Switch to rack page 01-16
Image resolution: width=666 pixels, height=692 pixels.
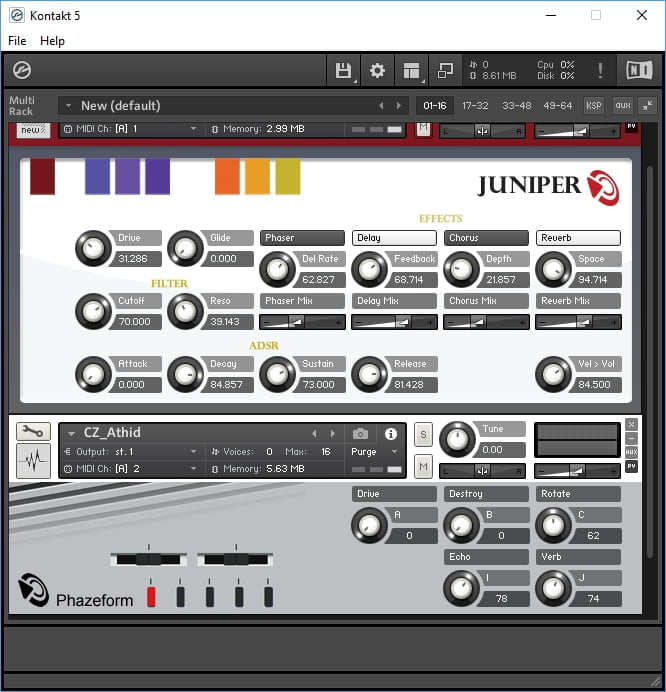pyautogui.click(x=434, y=106)
